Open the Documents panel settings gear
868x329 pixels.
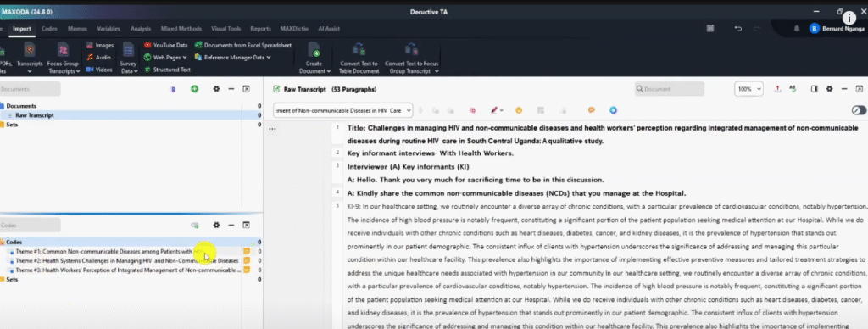tap(216, 89)
